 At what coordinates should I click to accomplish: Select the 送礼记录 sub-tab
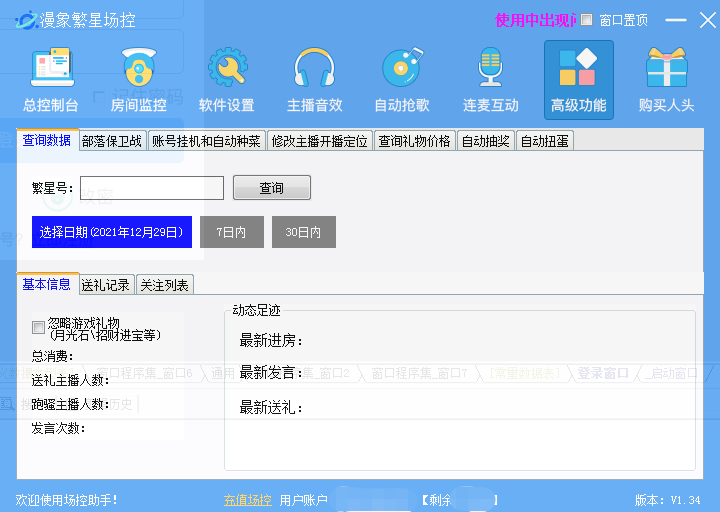tap(106, 285)
